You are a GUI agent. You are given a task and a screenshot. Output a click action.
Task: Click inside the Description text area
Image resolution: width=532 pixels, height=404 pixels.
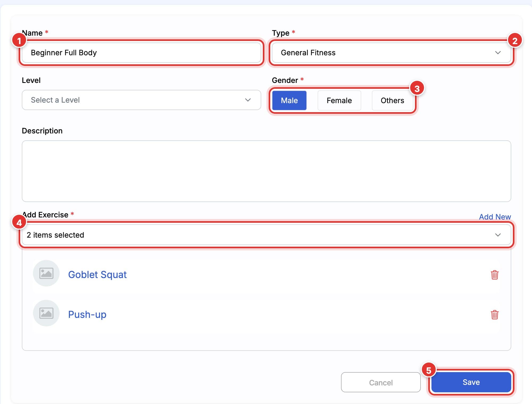(266, 171)
